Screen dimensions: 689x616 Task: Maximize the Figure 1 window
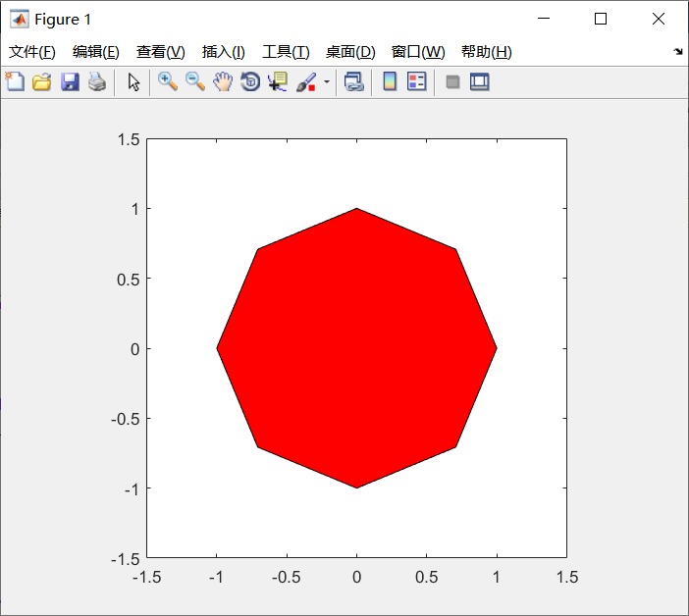pos(601,19)
